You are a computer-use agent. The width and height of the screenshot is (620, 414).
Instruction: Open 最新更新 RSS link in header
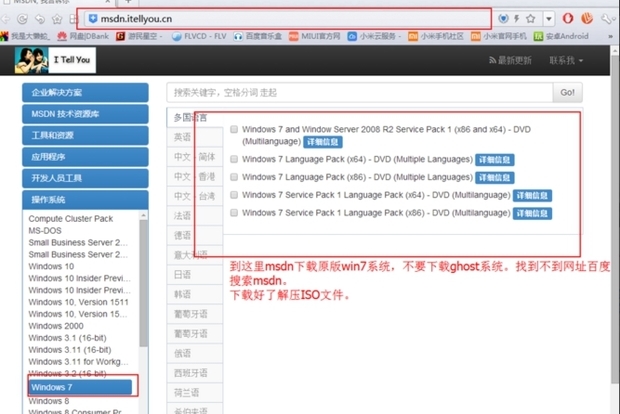pos(510,60)
